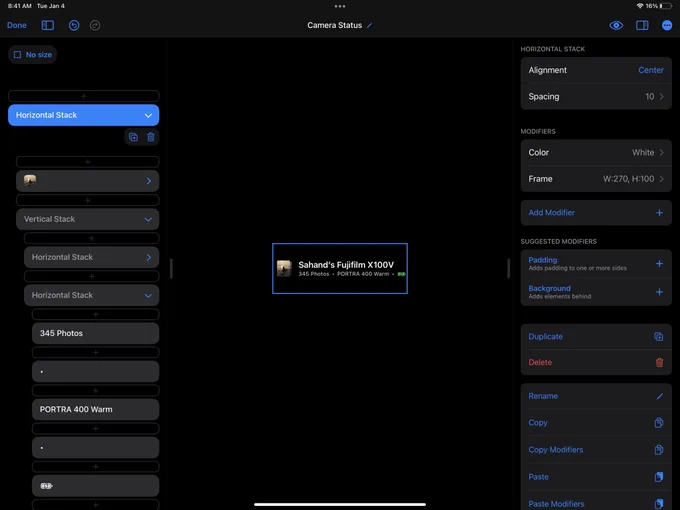
Task: Redo the last undone change
Action: coord(95,25)
